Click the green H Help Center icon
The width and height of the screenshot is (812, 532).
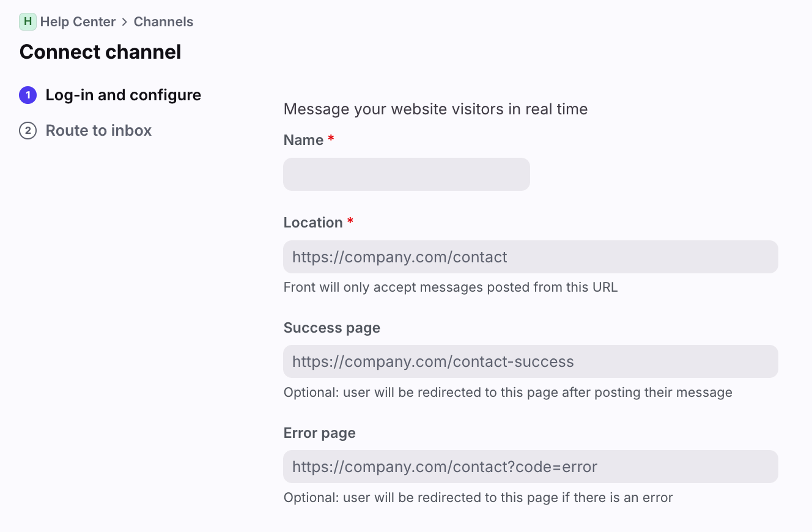[x=28, y=22]
